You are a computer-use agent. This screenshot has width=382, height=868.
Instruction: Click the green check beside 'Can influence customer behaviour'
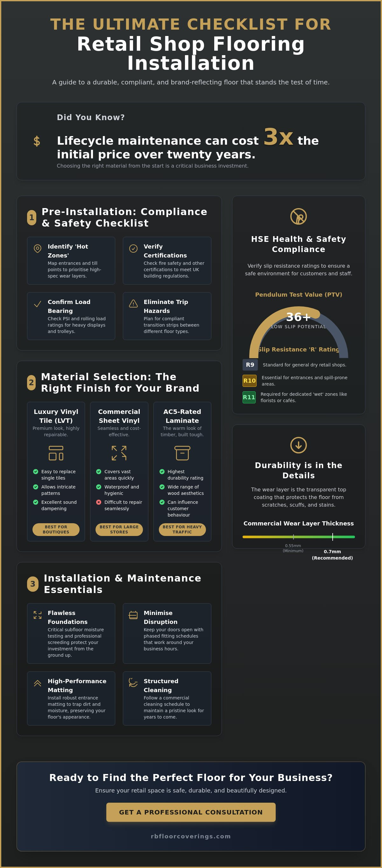162,502
